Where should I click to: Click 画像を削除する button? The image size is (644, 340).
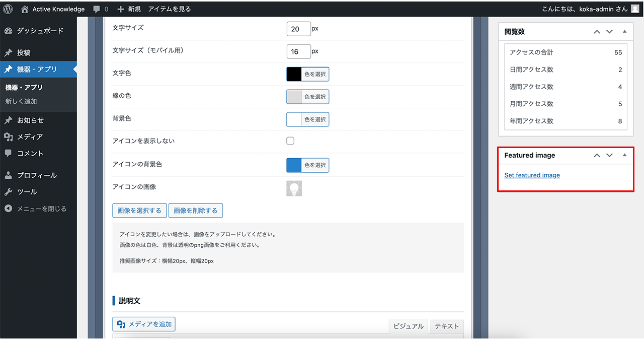point(196,211)
